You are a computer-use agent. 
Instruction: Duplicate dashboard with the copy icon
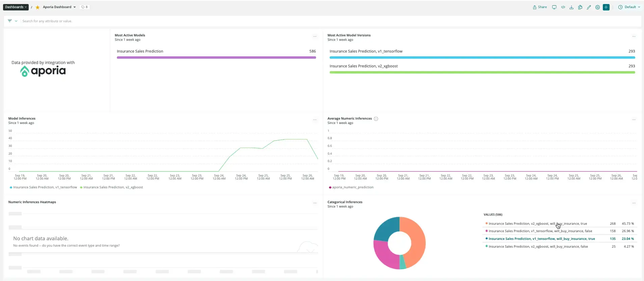(580, 7)
